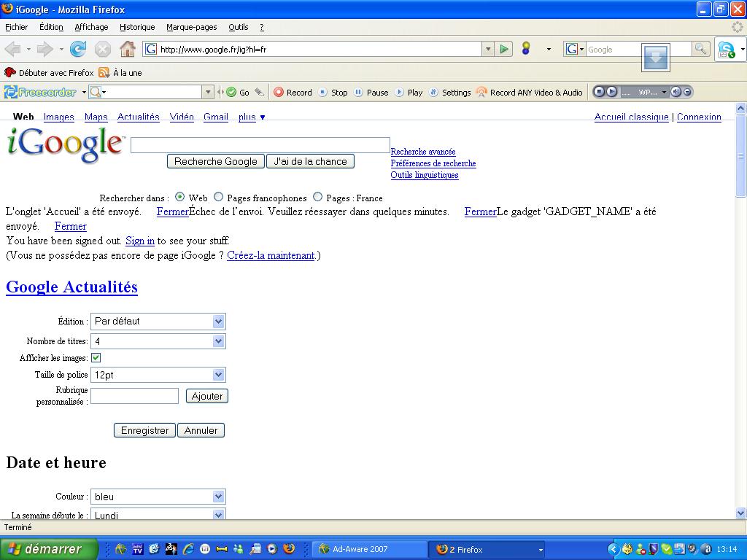Stop loading the page
Image resolution: width=747 pixels, height=560 pixels.
click(x=102, y=49)
